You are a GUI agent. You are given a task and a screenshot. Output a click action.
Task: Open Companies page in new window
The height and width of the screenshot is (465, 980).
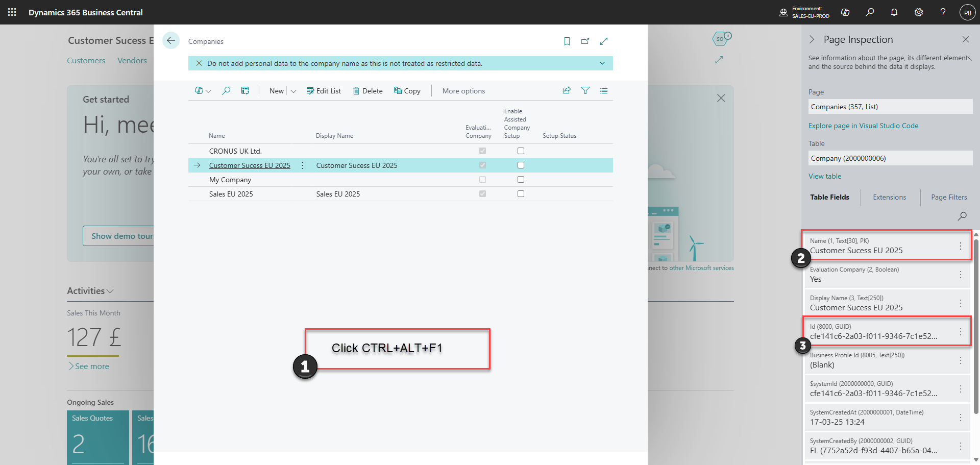point(585,41)
